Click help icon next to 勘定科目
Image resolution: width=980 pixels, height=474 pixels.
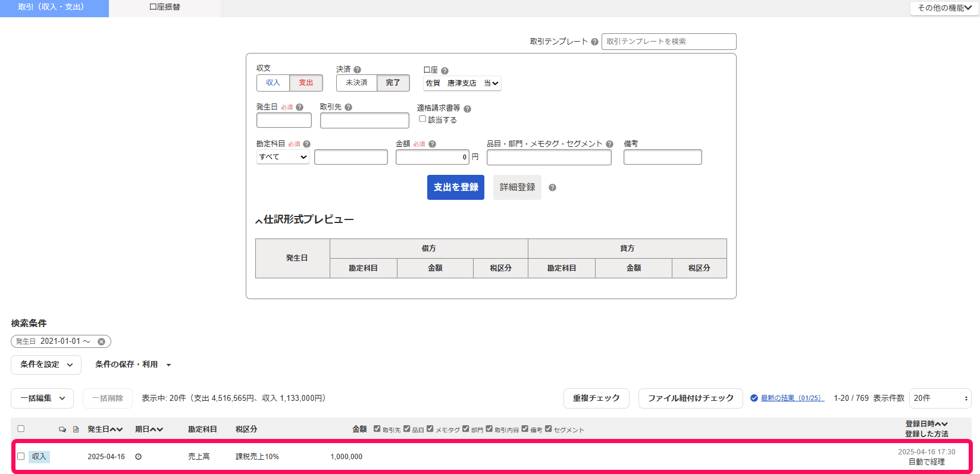tap(306, 144)
